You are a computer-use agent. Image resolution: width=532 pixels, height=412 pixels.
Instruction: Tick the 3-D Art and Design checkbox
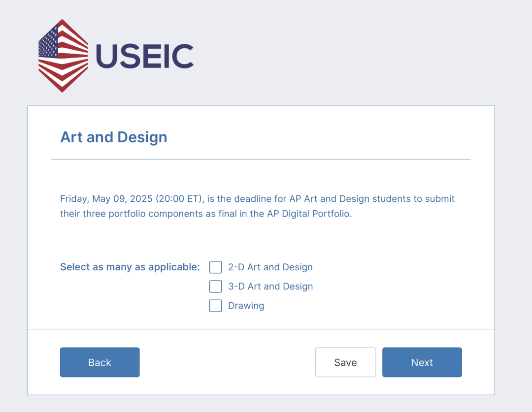pyautogui.click(x=215, y=286)
